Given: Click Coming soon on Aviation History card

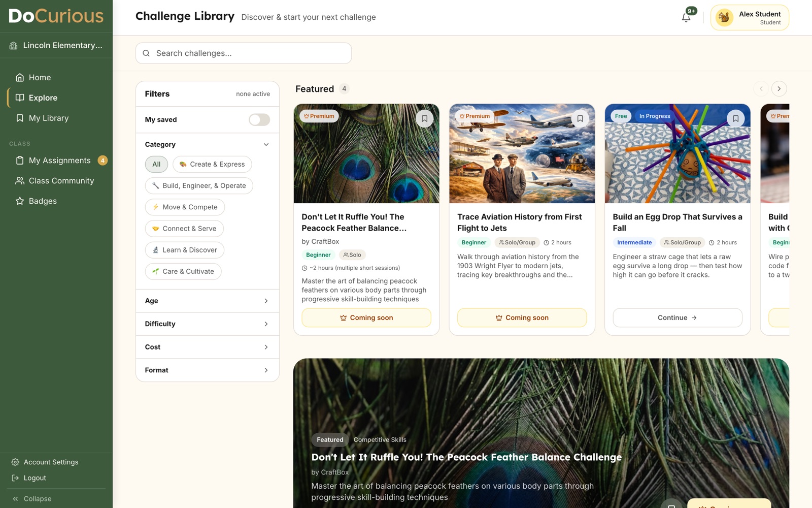Looking at the screenshot, I should pyautogui.click(x=522, y=317).
